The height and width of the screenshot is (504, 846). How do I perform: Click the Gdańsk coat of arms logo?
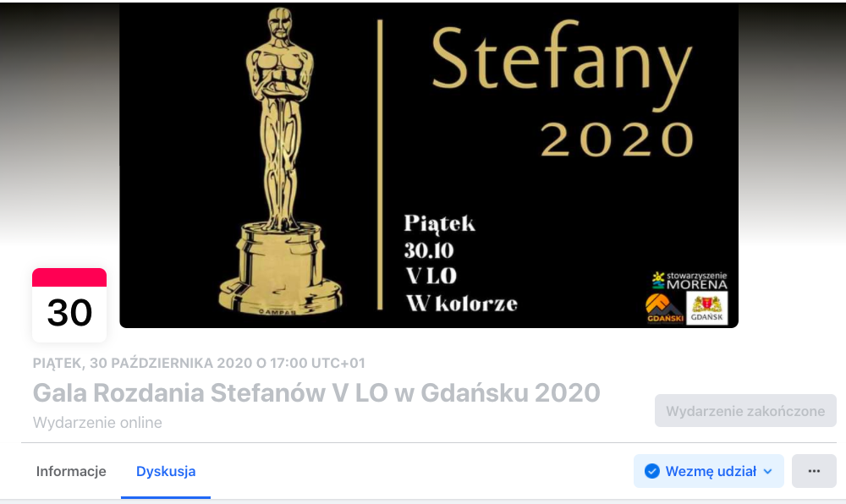point(706,309)
